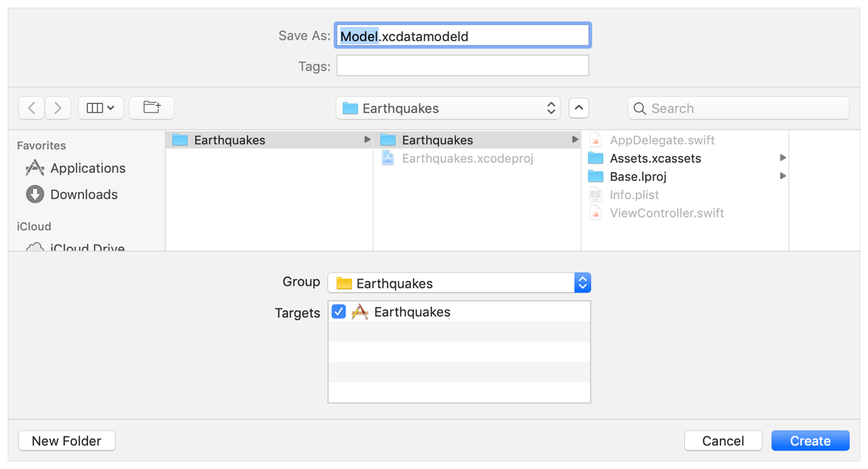Click the Earthquakes.xcodeproj file
Image resolution: width=868 pixels, height=469 pixels.
(467, 158)
